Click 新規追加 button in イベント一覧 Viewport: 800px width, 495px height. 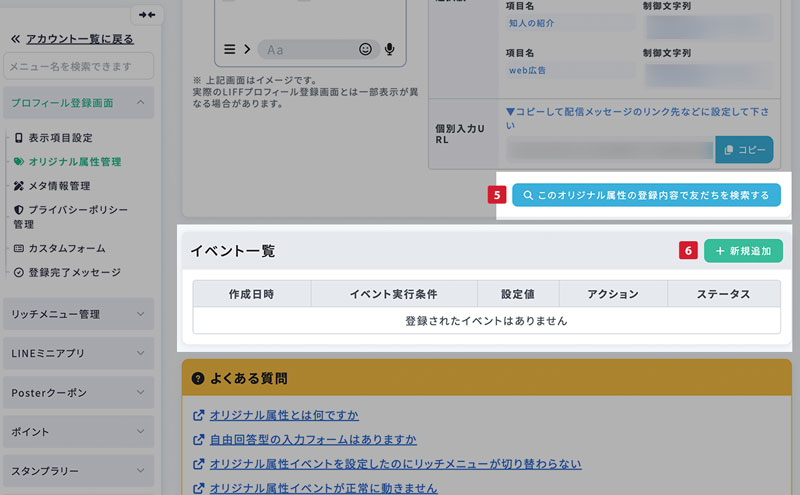pyautogui.click(x=743, y=251)
